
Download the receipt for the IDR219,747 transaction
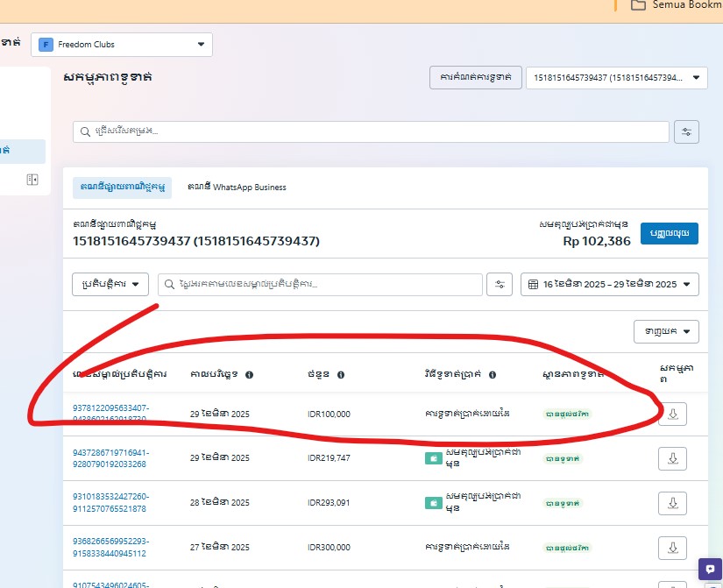pos(672,458)
